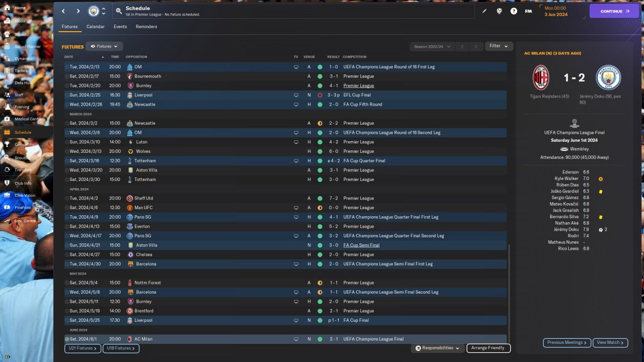Open U21 Fixtures
The image size is (644, 362).
coord(83,348)
